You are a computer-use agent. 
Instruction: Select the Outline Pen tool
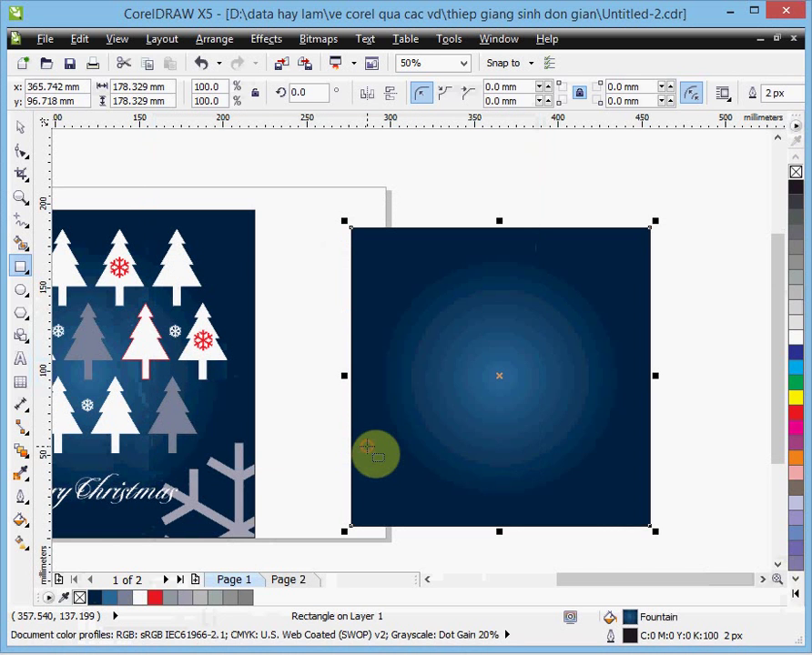[x=20, y=497]
